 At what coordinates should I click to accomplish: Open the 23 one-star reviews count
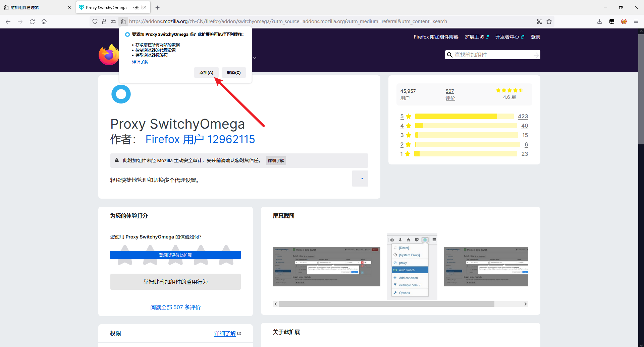pos(525,154)
